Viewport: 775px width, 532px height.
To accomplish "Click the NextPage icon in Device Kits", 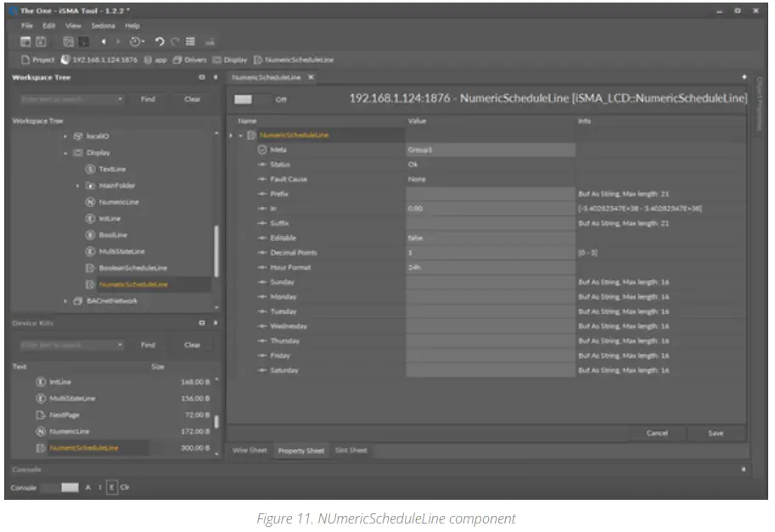I will tap(40, 414).
